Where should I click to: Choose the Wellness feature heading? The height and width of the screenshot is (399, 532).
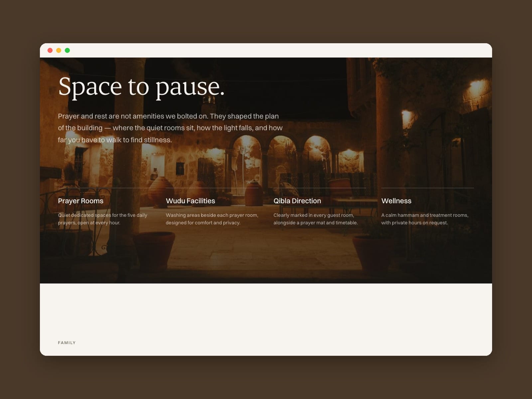tap(396, 201)
